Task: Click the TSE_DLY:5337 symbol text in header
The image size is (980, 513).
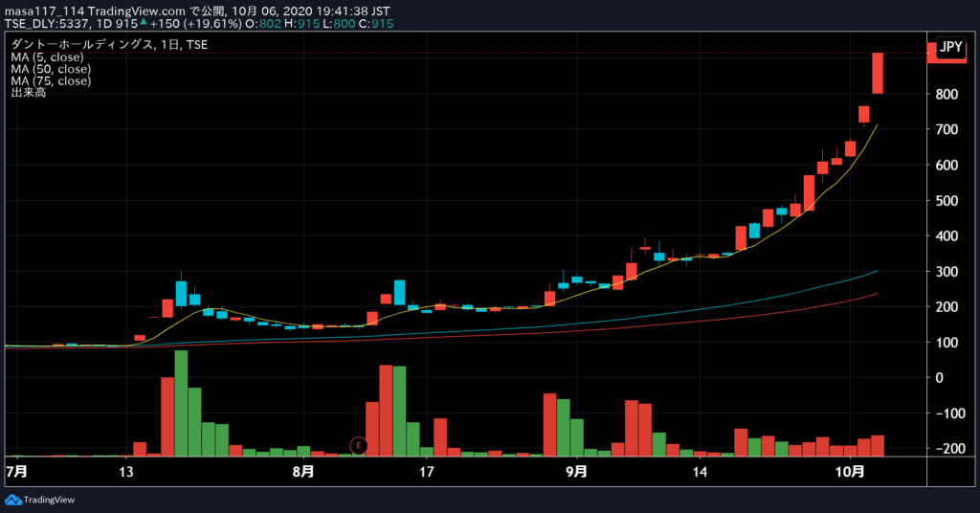Action: pos(48,24)
